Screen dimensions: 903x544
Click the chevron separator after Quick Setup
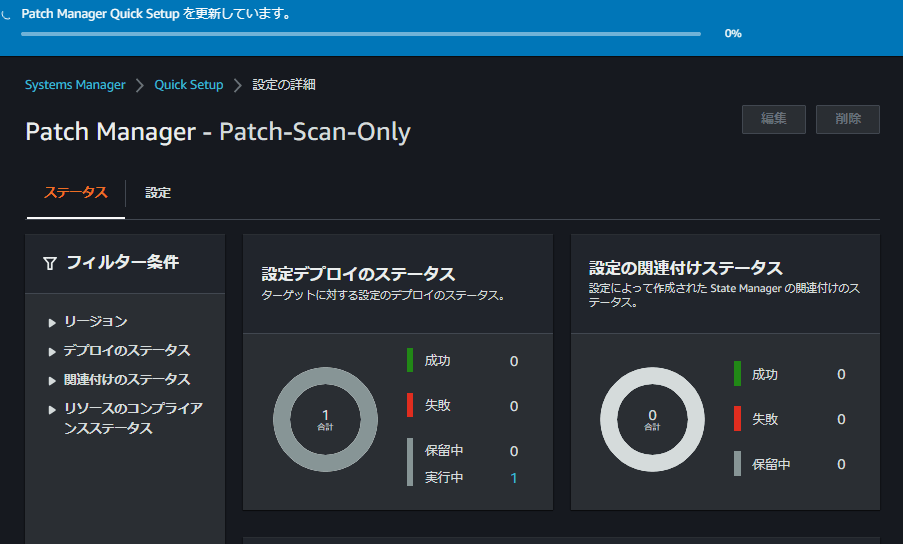click(238, 85)
